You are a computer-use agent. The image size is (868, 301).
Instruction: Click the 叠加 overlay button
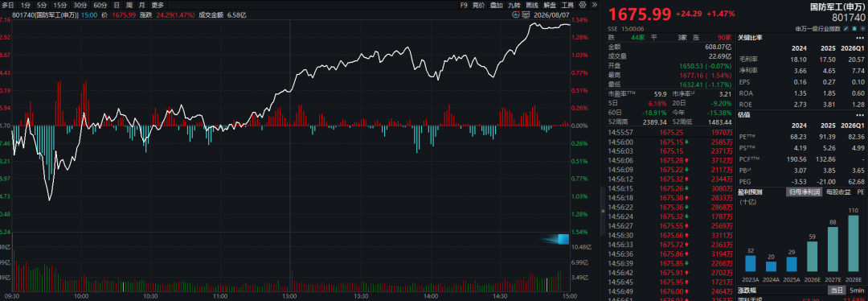pyautogui.click(x=497, y=5)
